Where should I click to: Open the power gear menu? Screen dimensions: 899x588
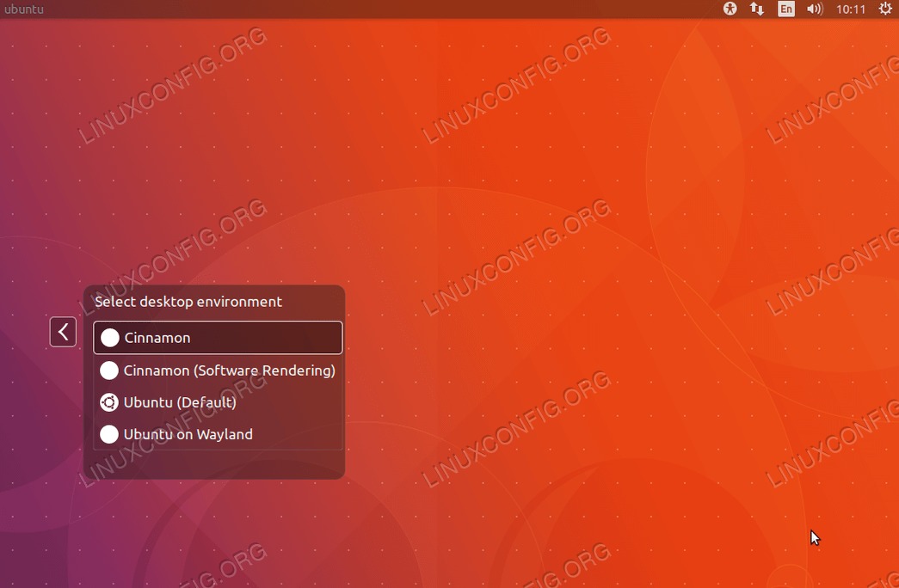(x=884, y=9)
